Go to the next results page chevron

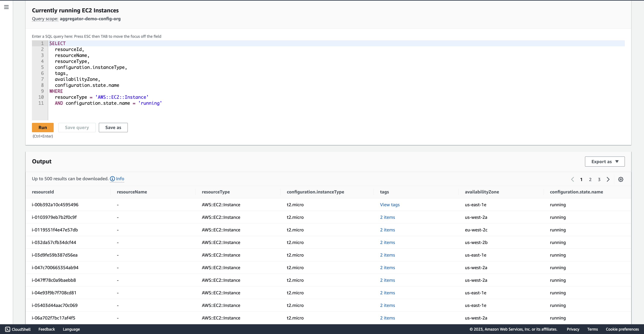(608, 179)
